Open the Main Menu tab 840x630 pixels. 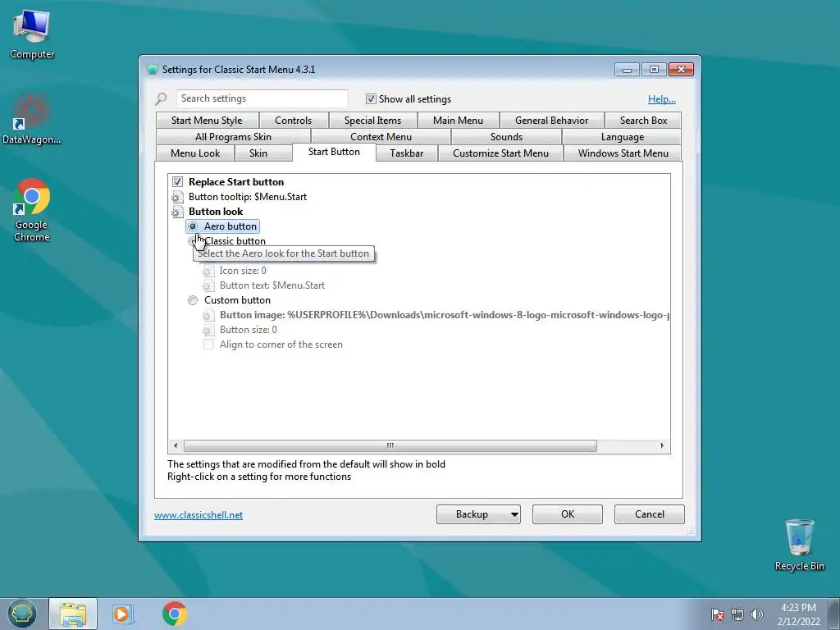coord(458,121)
